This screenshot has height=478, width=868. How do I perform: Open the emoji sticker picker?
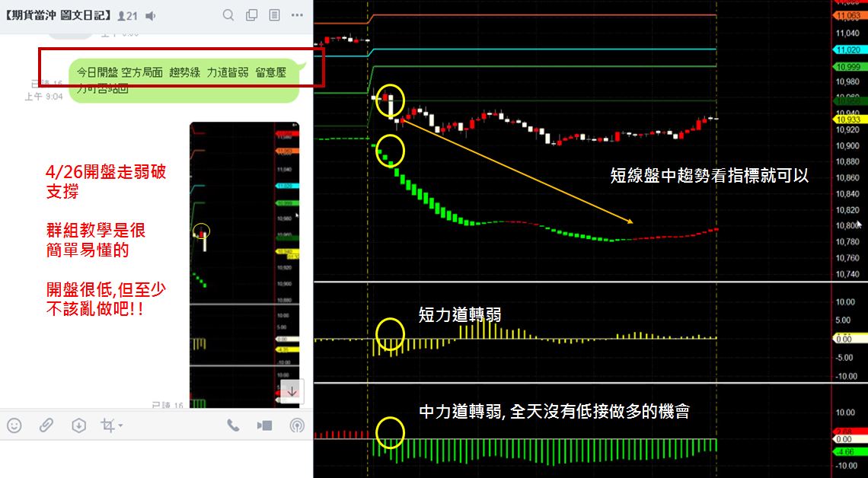[14, 425]
